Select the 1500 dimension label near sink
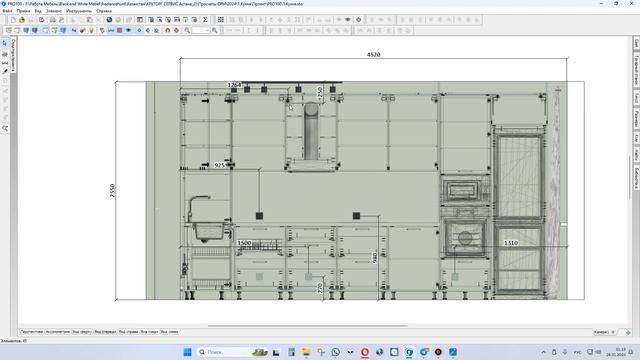Screen dimensions: 640x360 [x=244, y=243]
